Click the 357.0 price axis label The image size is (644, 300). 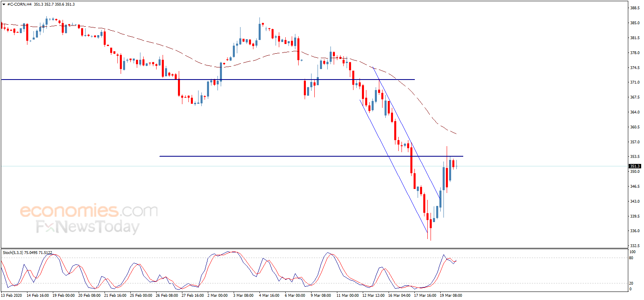click(x=635, y=142)
